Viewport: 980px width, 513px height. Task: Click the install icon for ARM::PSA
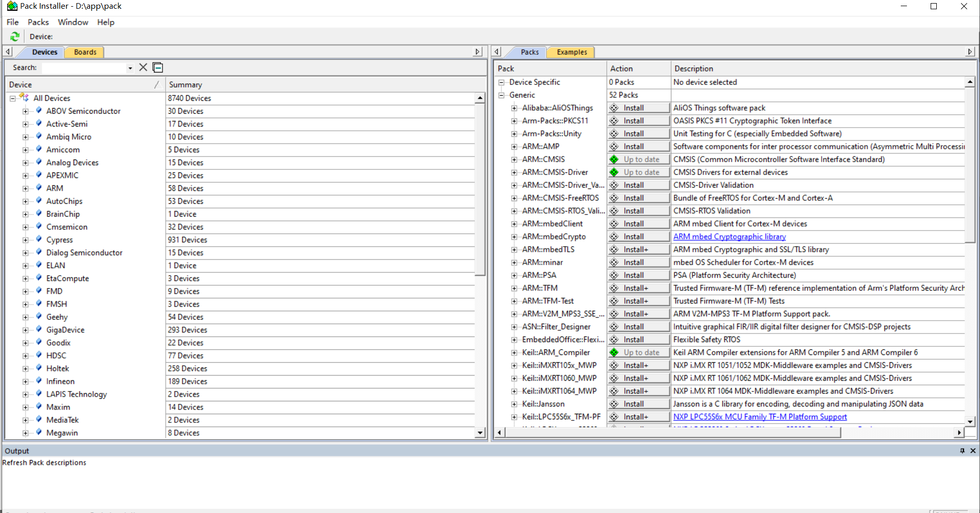pos(614,275)
